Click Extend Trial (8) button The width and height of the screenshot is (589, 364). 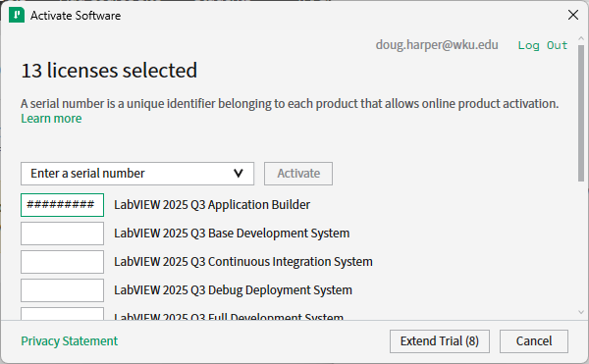pos(440,341)
